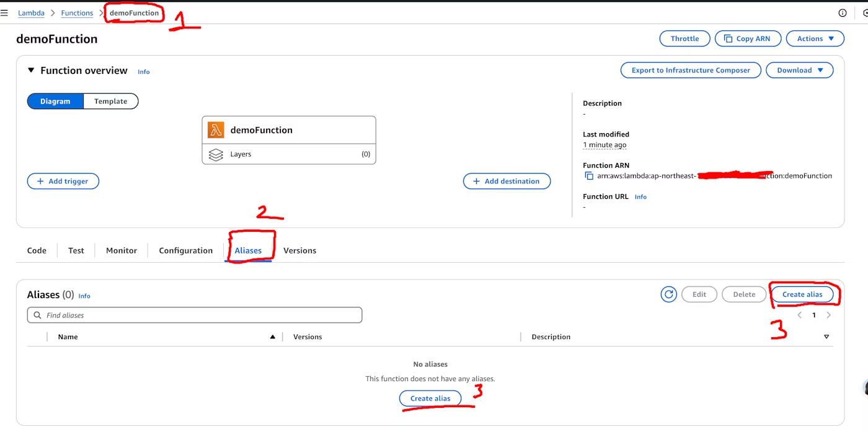This screenshot has width=868, height=432.
Task: Click the search magnifier in Find aliases
Action: [x=38, y=315]
